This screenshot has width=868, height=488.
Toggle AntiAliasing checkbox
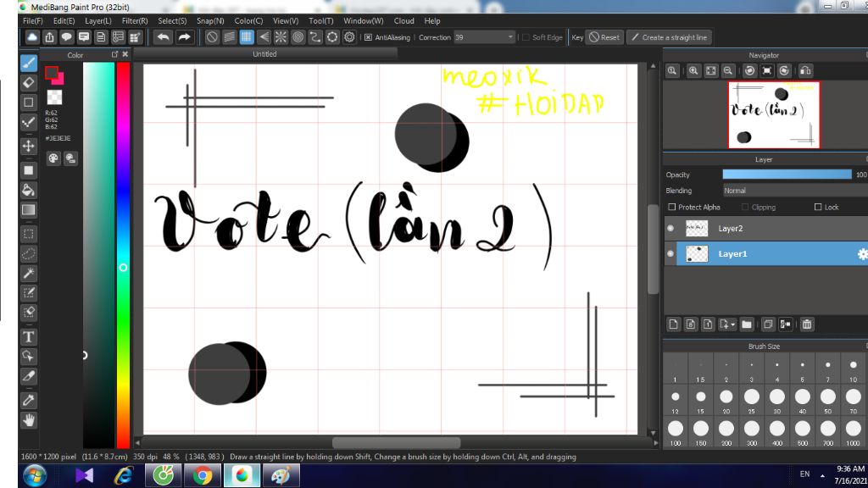pos(368,37)
